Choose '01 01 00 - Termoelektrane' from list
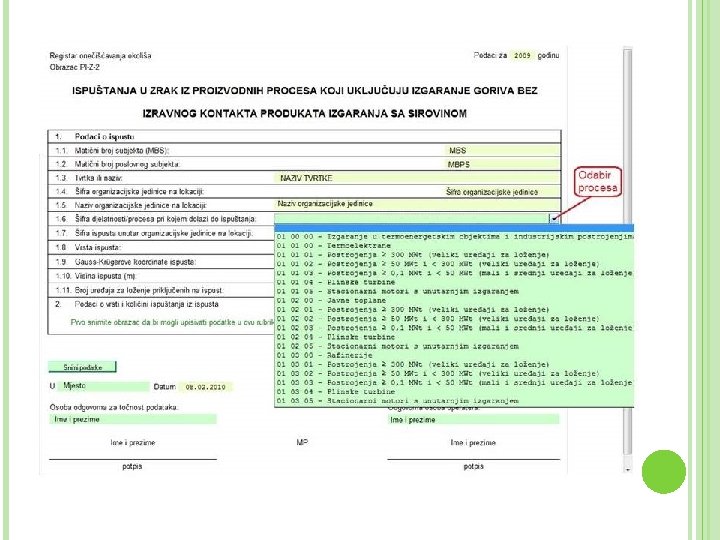 point(455,246)
